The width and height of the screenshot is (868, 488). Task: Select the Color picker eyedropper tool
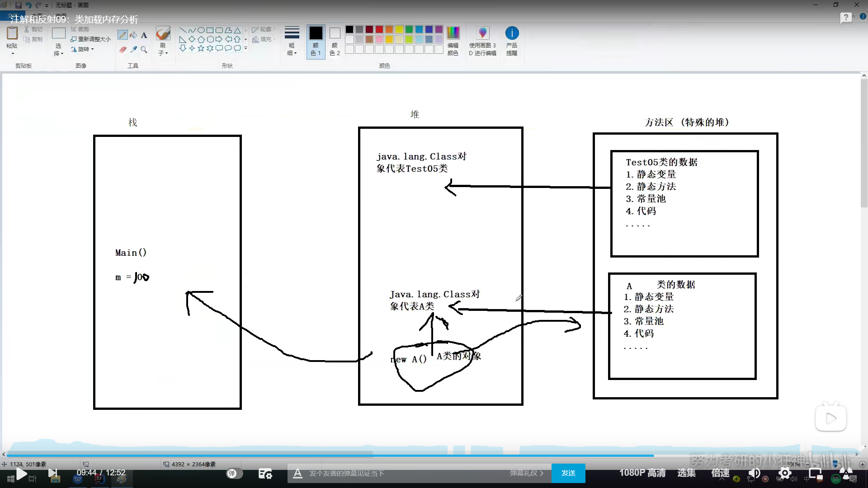tap(133, 49)
